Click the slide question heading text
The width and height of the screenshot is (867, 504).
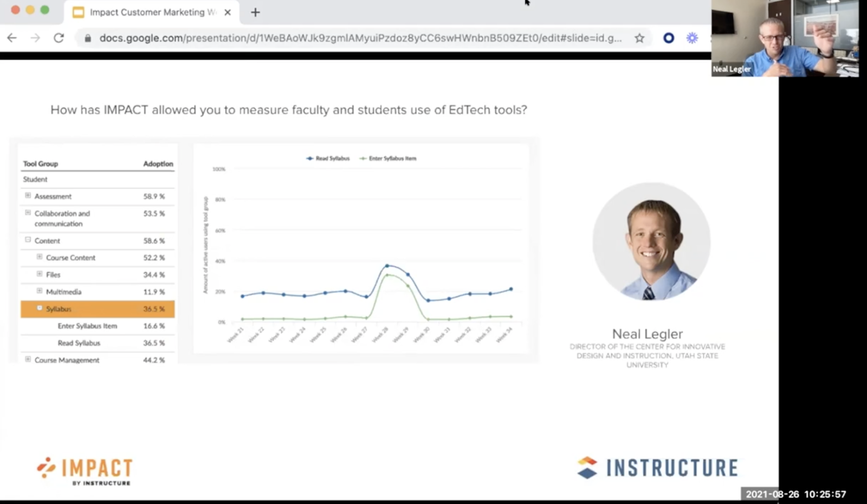click(x=289, y=110)
